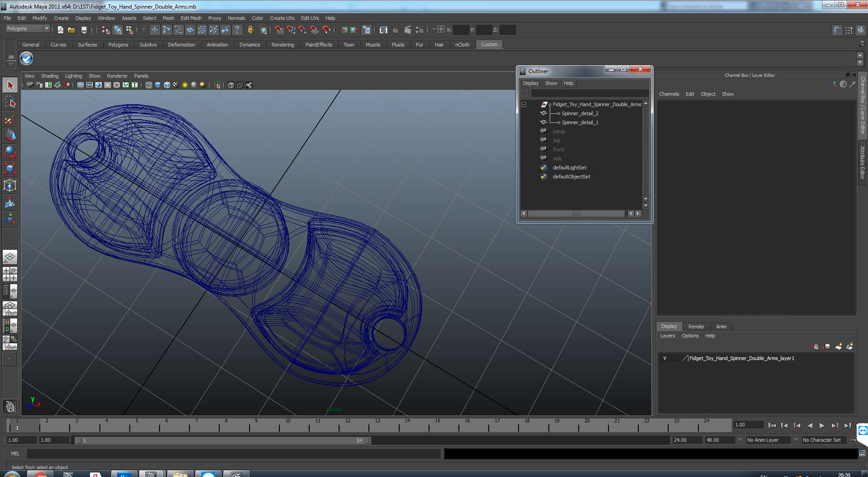
Task: Create a new scene file
Action: 60,30
